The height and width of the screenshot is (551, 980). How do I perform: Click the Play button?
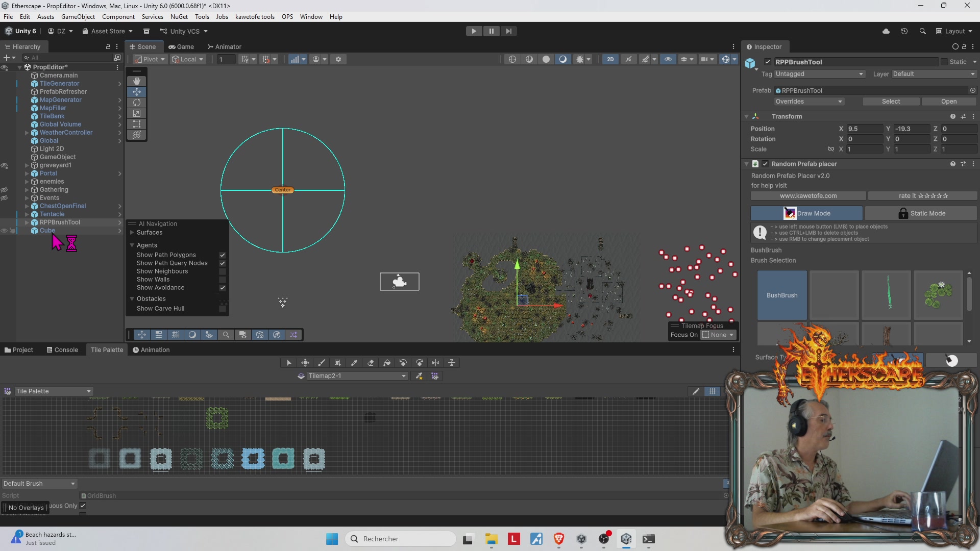(x=474, y=31)
